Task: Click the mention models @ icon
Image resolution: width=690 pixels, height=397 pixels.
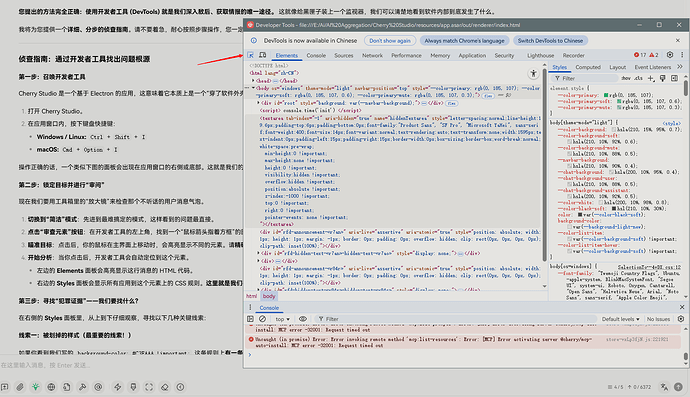Action: 98,387
